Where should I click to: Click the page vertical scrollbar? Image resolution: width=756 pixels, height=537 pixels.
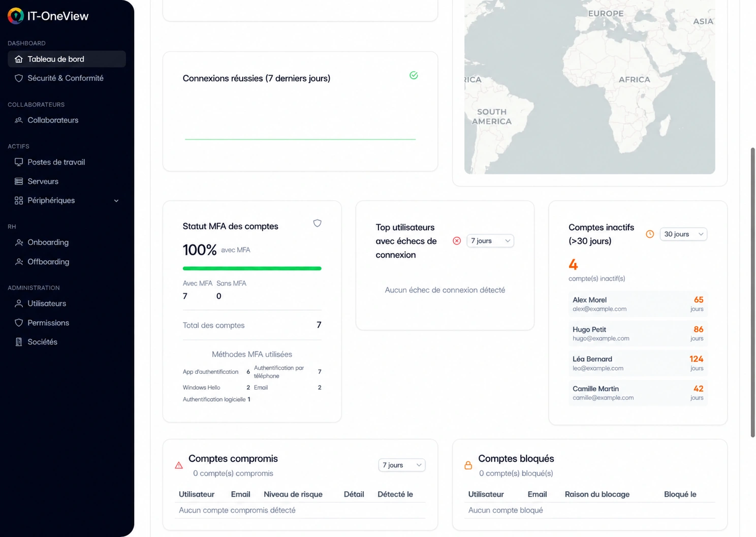[x=752, y=292]
